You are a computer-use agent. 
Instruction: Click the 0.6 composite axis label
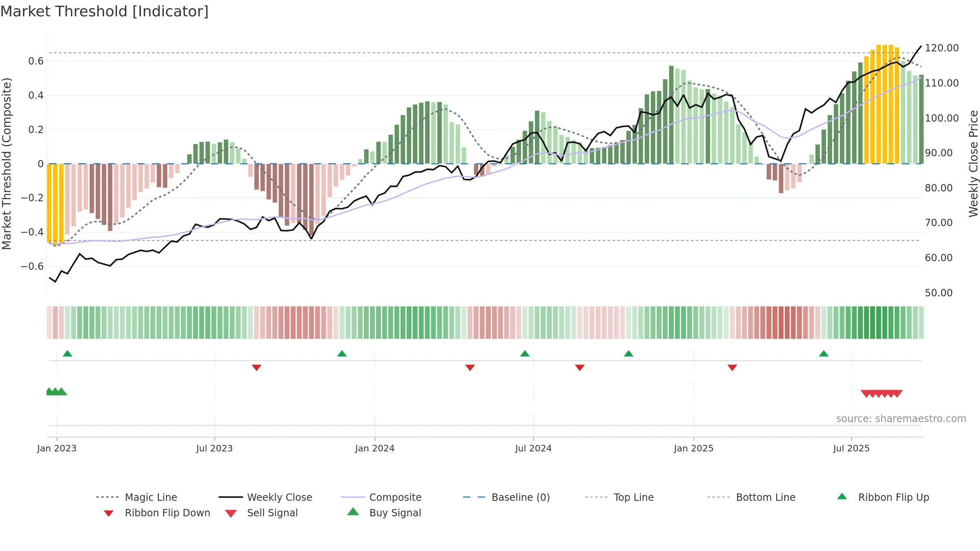click(36, 61)
